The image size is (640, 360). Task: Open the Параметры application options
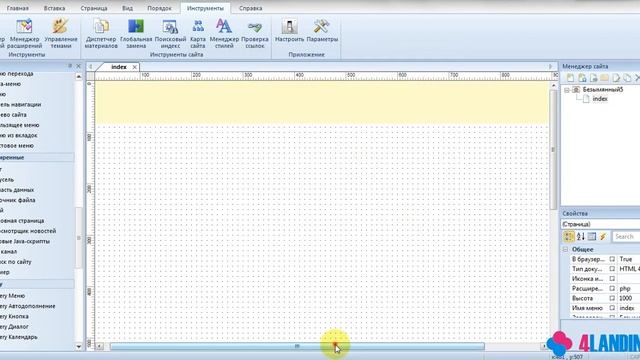(322, 31)
